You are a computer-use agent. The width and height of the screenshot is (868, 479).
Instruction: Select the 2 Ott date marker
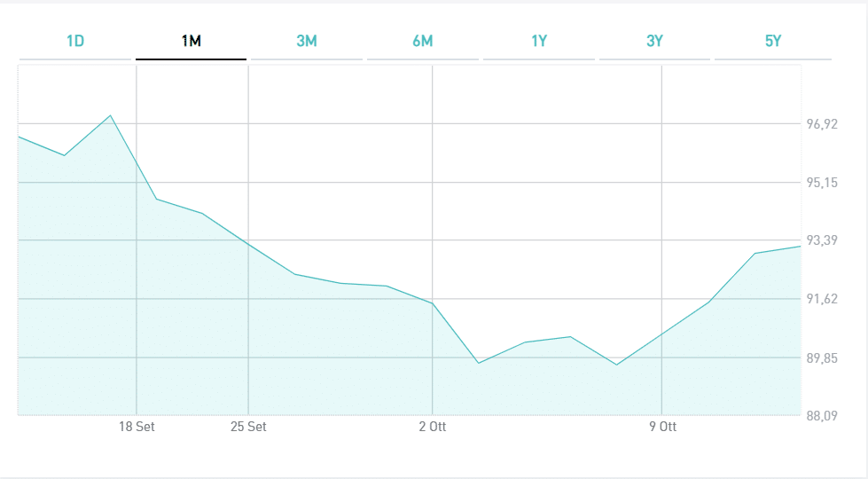[x=433, y=427]
